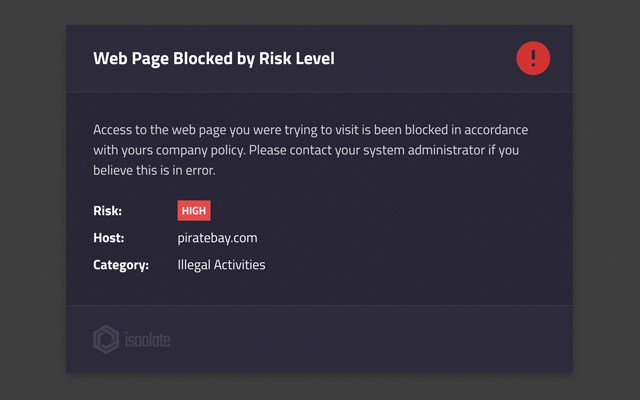640x400 pixels.
Task: Click the word "Activities" in category value
Action: (x=240, y=265)
